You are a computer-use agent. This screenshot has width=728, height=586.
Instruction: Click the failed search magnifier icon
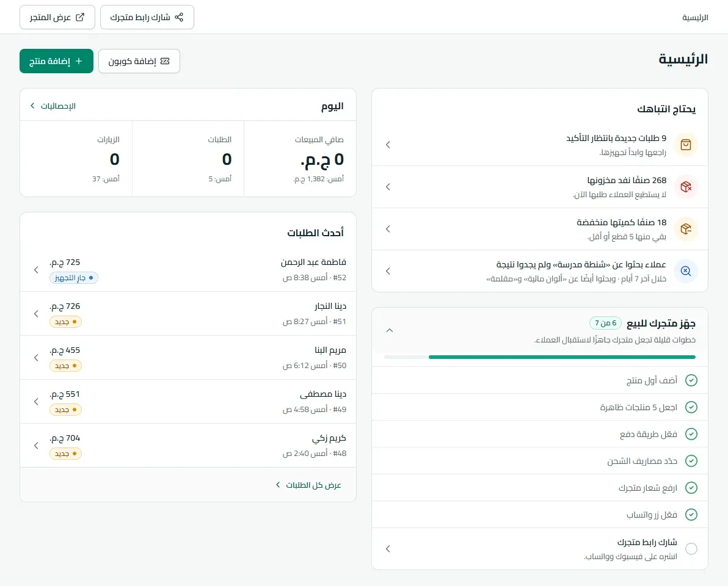pyautogui.click(x=686, y=271)
